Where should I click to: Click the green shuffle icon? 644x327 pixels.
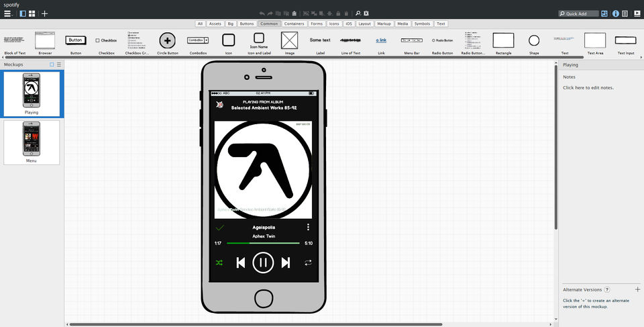pyautogui.click(x=219, y=263)
